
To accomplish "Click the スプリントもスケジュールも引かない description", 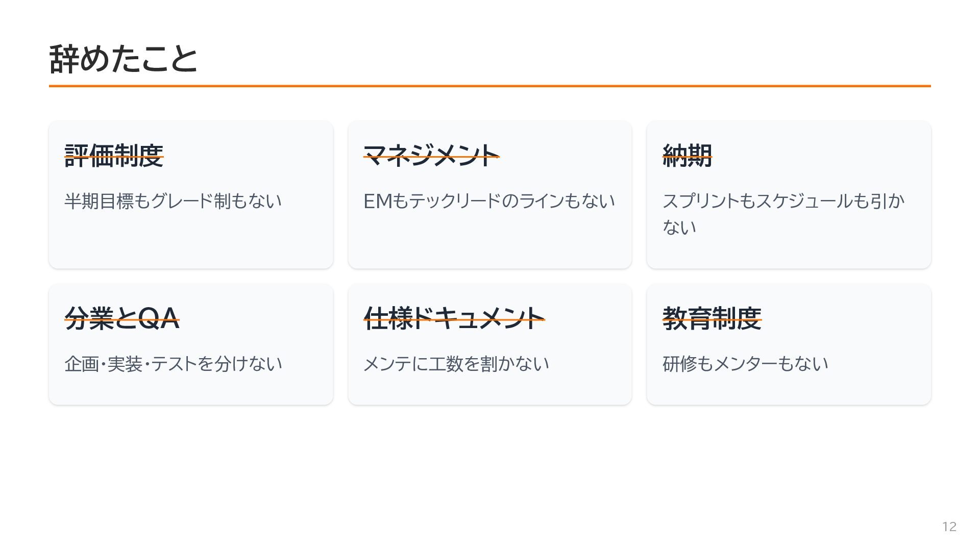I will (x=783, y=214).
